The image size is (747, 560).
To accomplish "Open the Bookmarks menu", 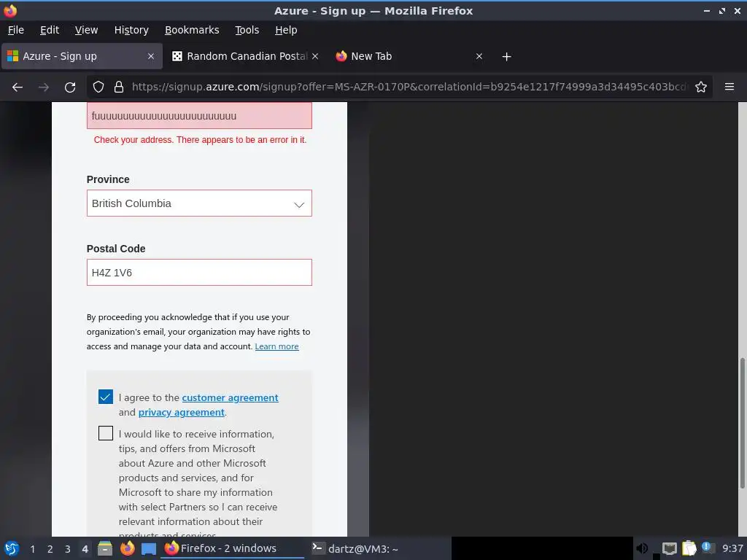I will click(x=192, y=30).
